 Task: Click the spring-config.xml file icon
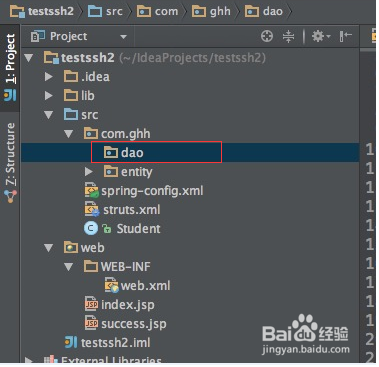[92, 191]
